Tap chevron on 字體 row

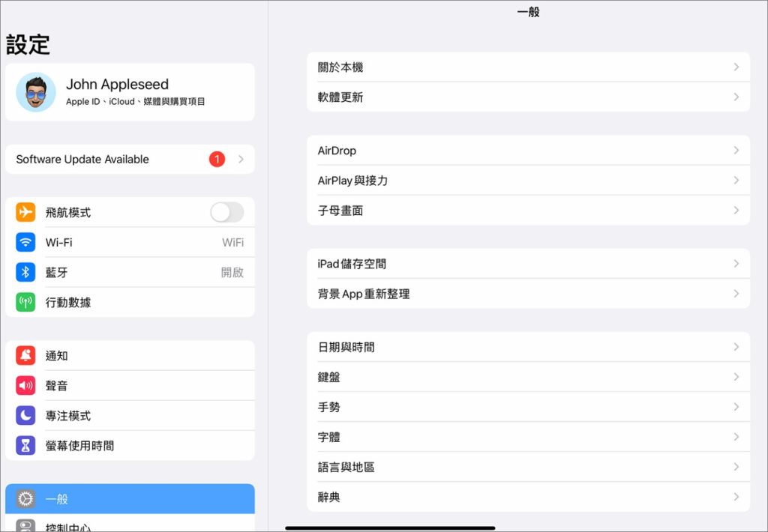736,437
